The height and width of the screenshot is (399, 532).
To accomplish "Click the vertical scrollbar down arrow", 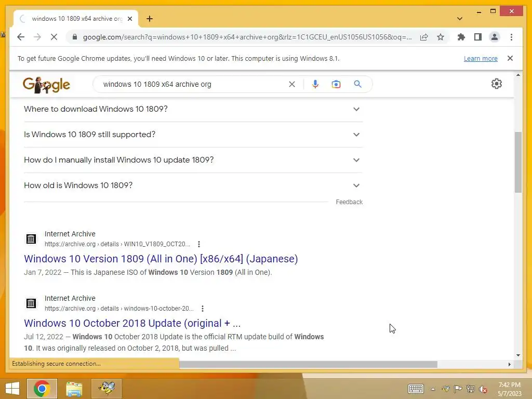I will point(518,355).
